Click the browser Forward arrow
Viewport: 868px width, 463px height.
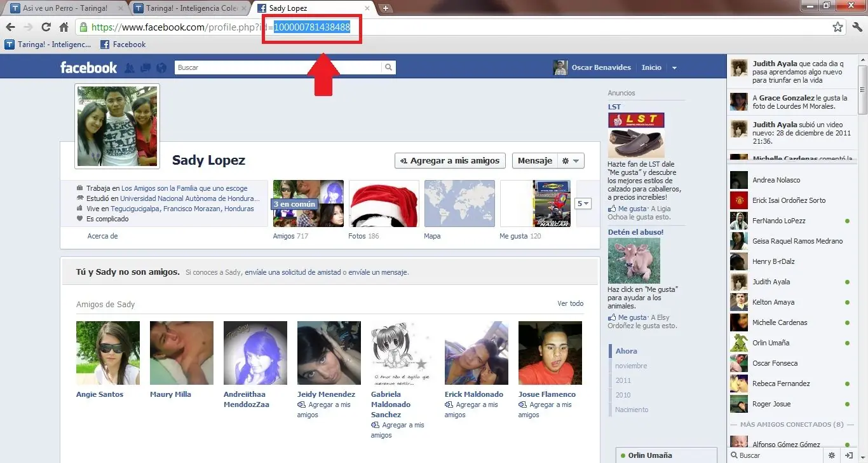[28, 27]
